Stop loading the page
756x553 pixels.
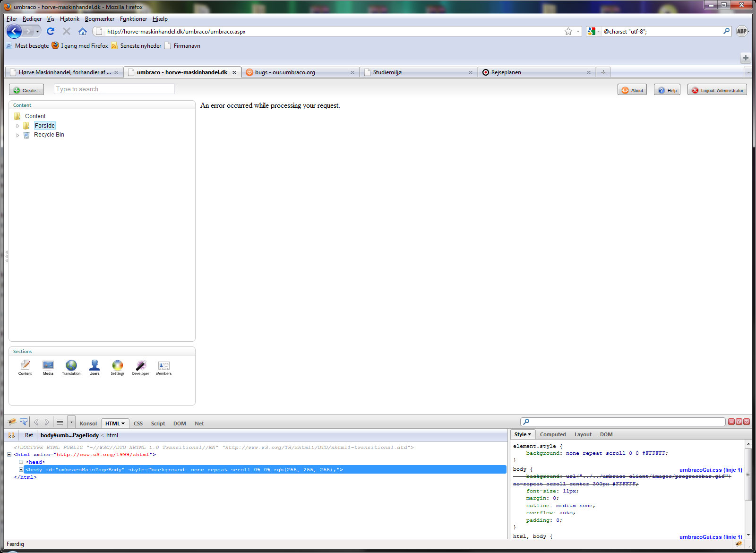67,31
